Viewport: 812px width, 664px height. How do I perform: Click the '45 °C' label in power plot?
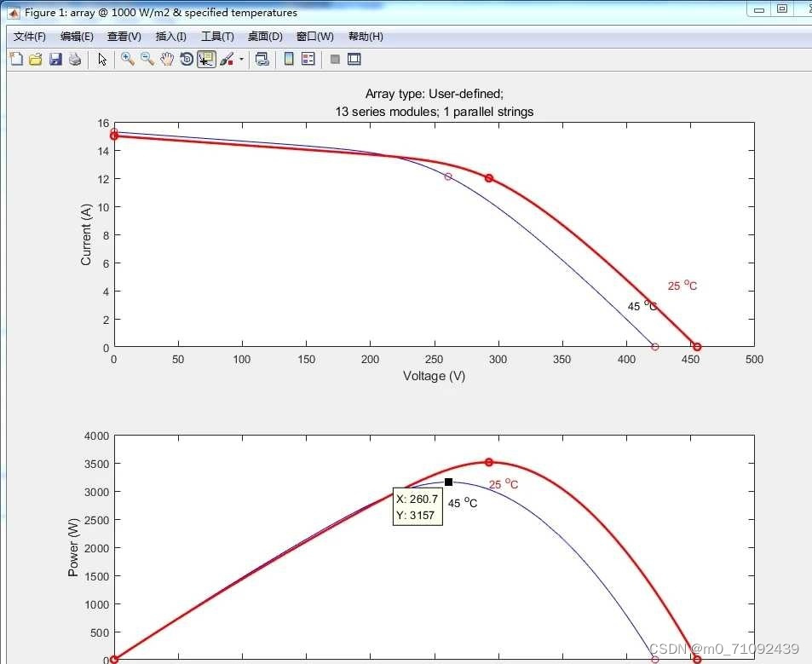463,502
